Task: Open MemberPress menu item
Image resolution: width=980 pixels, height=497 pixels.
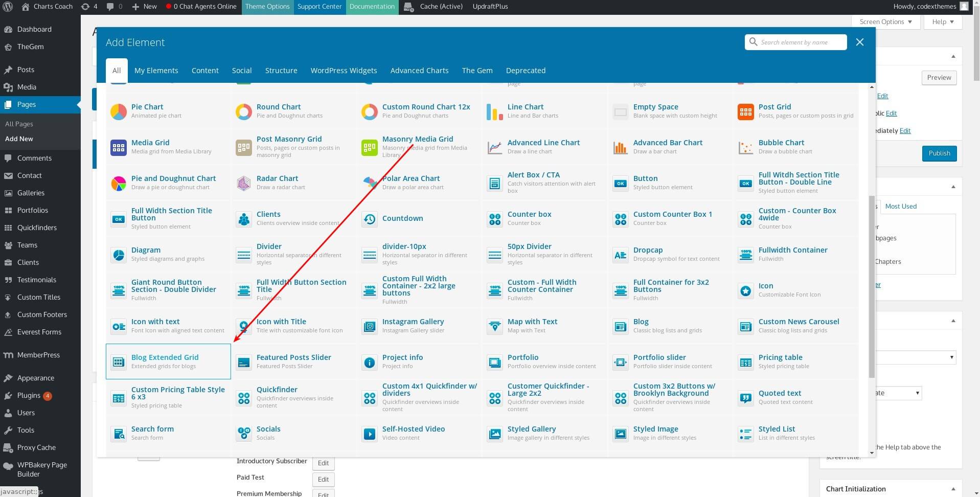Action: point(38,355)
